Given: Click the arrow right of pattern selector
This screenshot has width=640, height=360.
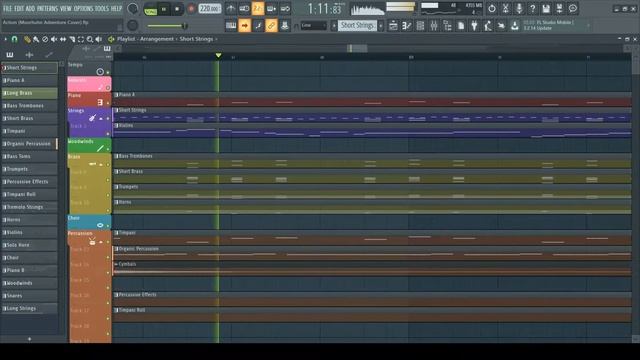Looking at the screenshot, I should [381, 26].
